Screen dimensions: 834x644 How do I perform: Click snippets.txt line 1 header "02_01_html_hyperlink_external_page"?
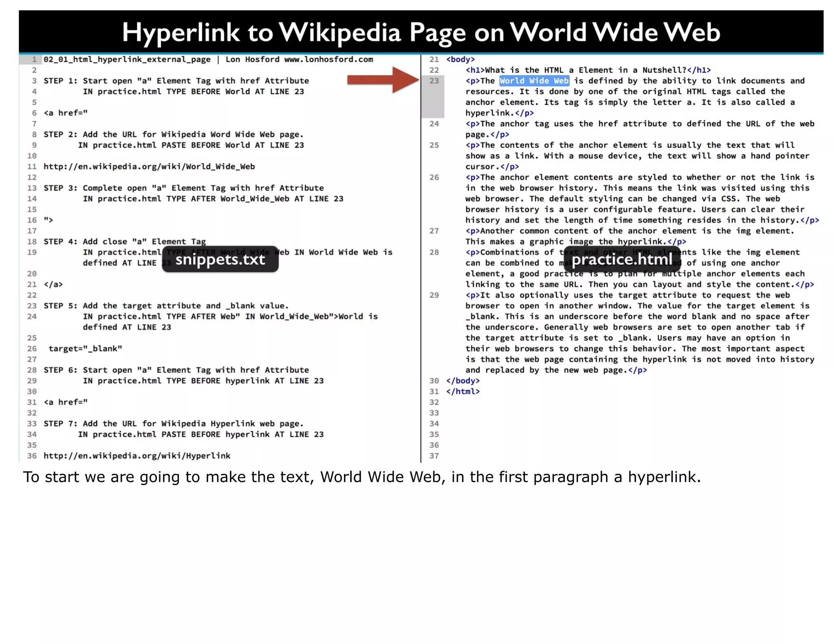click(x=127, y=59)
